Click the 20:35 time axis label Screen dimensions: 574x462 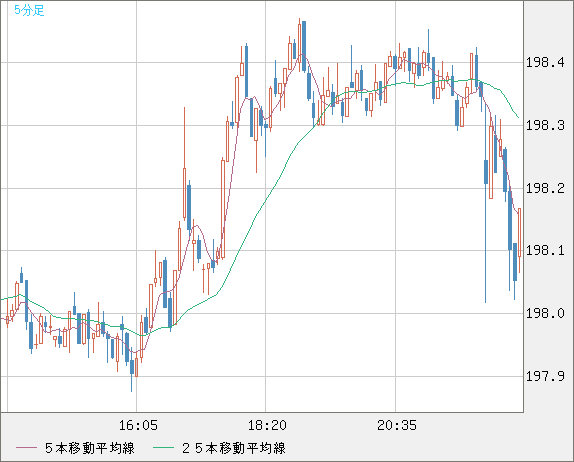pos(397,425)
